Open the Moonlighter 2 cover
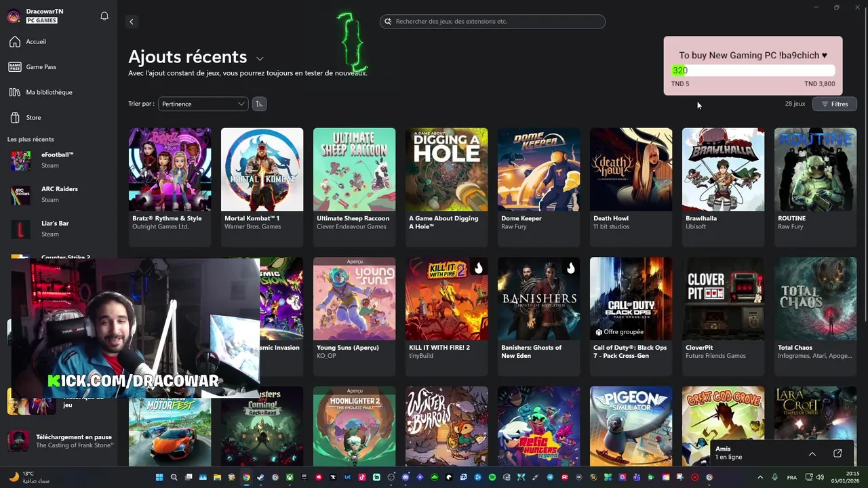This screenshot has height=488, width=868. tap(354, 426)
